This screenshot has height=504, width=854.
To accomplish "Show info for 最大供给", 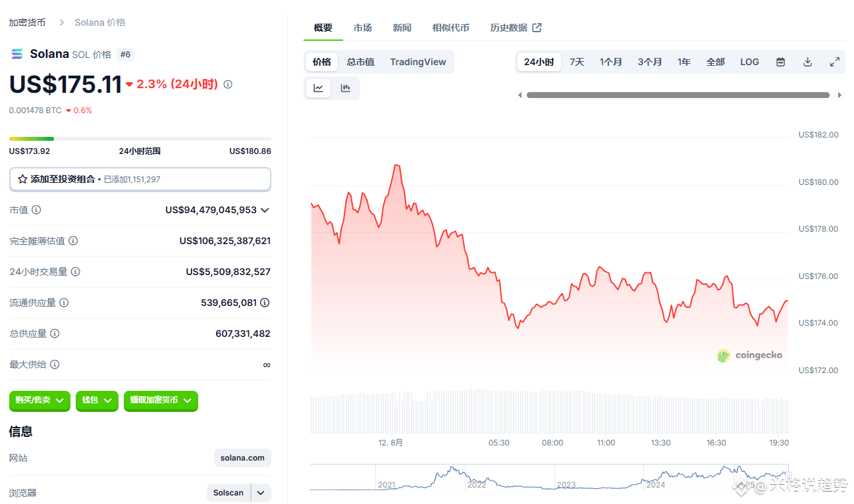I will tap(55, 365).
